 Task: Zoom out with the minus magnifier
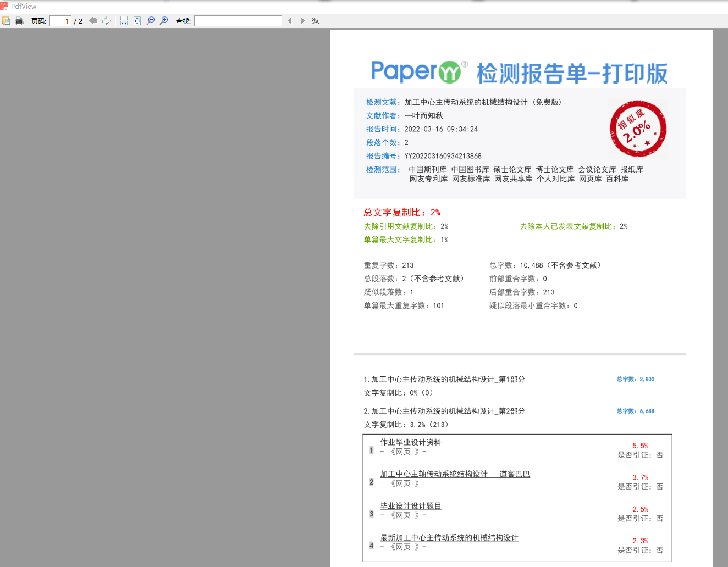150,21
